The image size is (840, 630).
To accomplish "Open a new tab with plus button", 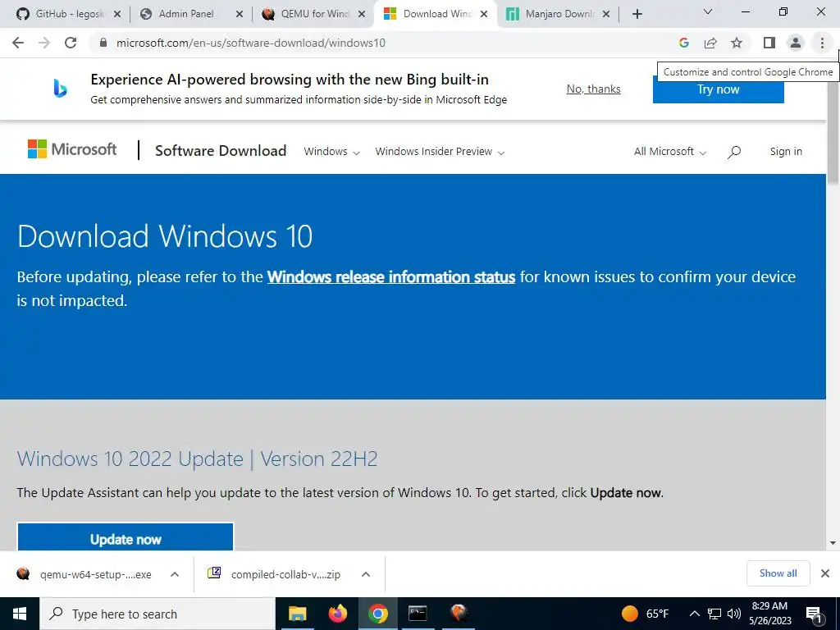I will click(x=637, y=15).
